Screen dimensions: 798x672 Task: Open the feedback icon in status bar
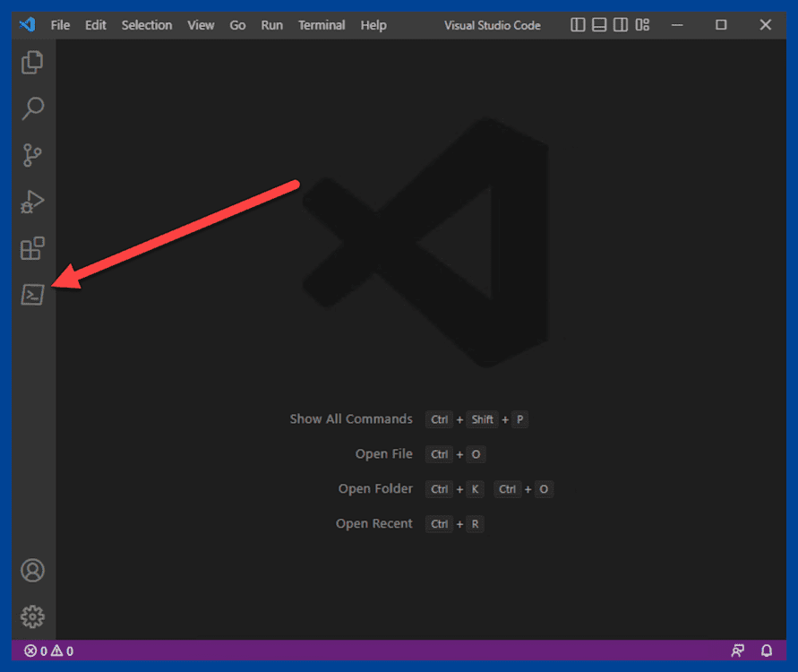pos(737,650)
